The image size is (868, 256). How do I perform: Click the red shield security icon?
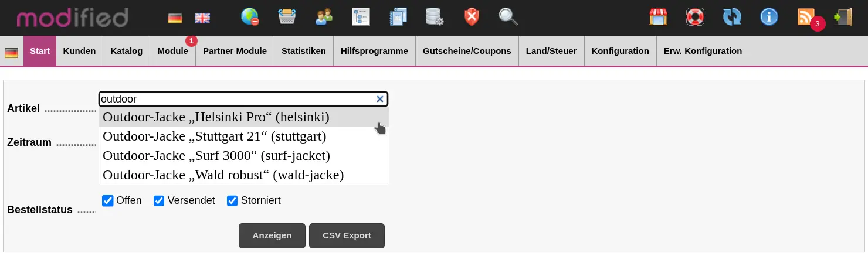(472, 17)
